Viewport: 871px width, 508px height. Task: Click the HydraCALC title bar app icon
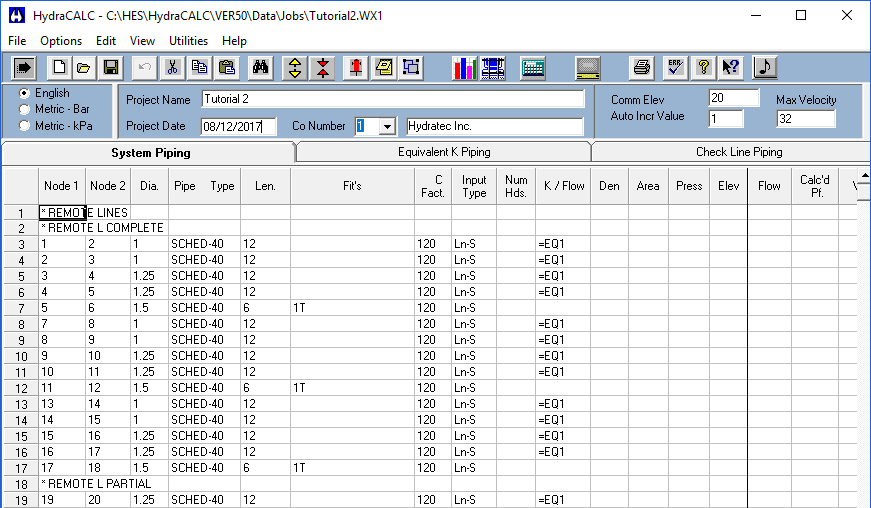17,16
